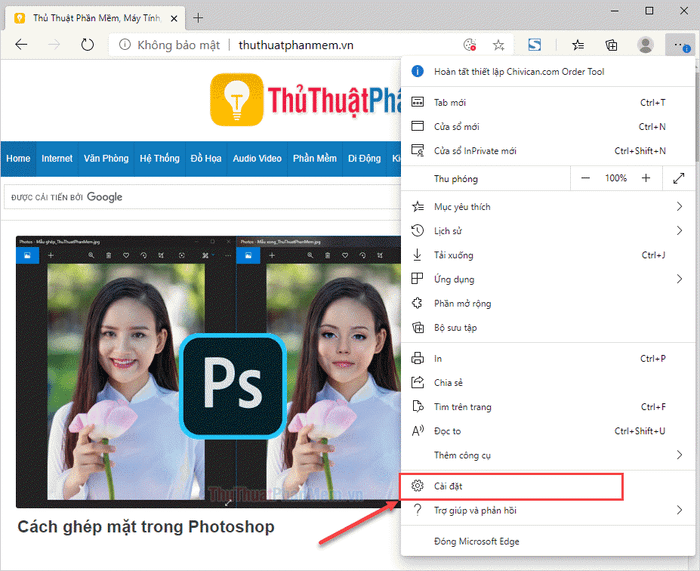Open the Photoshop face swap article thumbnail

[208, 372]
